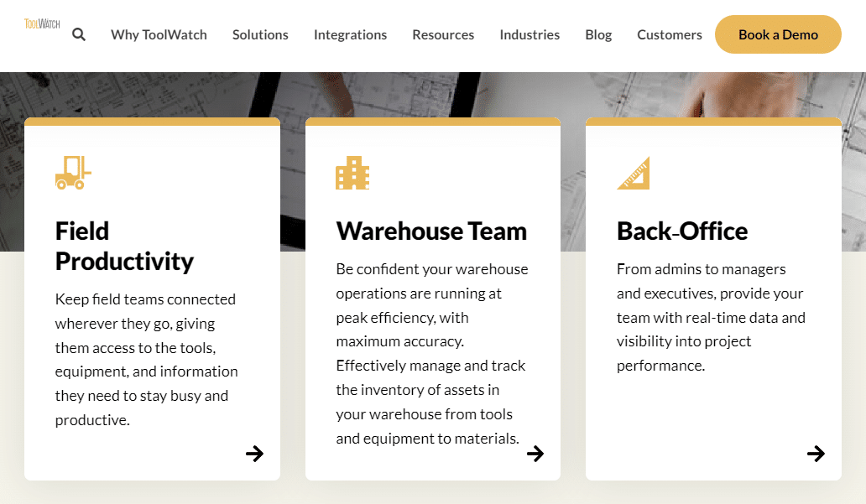Select the Warehouse Team heading

click(x=431, y=231)
